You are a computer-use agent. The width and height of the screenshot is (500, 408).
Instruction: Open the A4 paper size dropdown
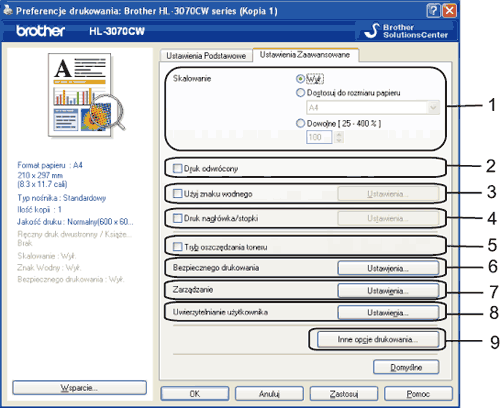click(373, 108)
